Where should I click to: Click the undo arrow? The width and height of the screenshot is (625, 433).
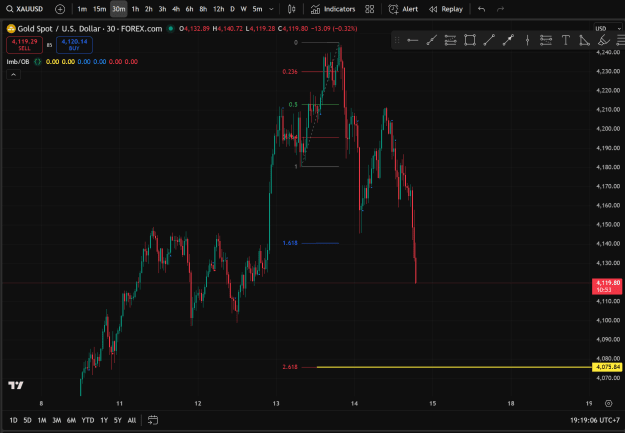coord(482,9)
